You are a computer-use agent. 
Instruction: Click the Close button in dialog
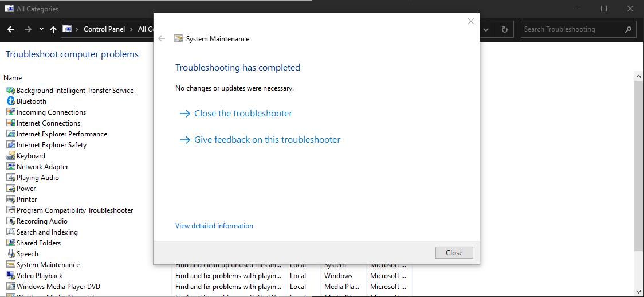(x=454, y=253)
